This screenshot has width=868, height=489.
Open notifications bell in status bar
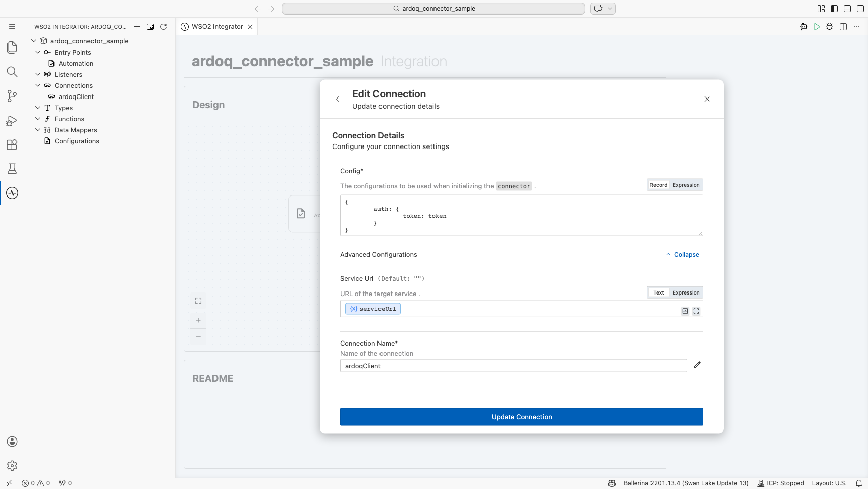tap(859, 483)
